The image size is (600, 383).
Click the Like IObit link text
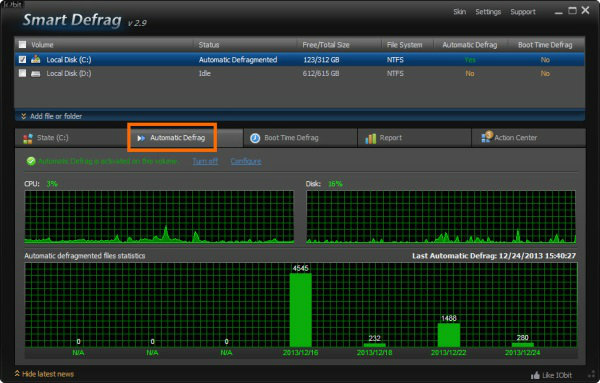557,375
